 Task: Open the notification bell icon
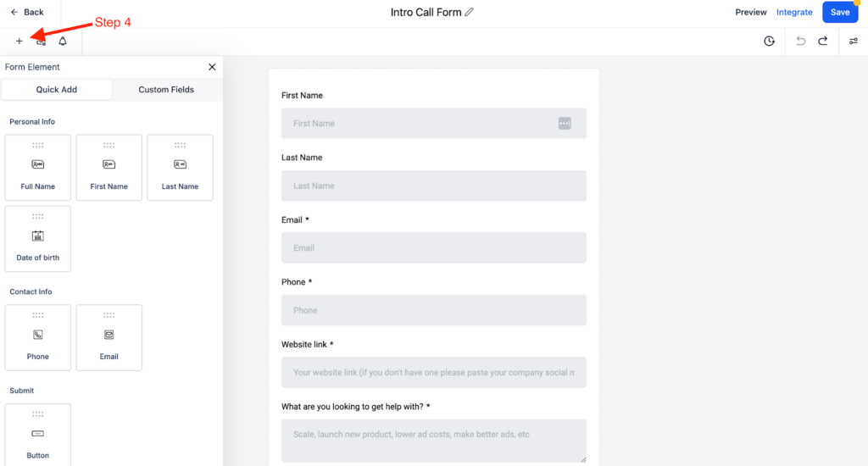coord(63,41)
